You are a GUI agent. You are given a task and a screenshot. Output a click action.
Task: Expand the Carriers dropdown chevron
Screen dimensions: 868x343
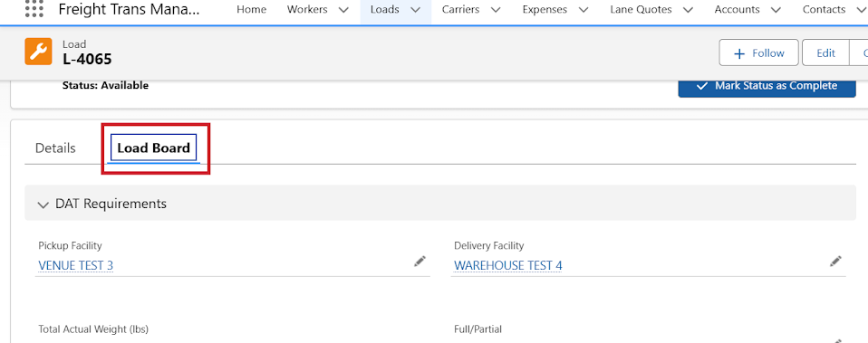[x=496, y=10]
